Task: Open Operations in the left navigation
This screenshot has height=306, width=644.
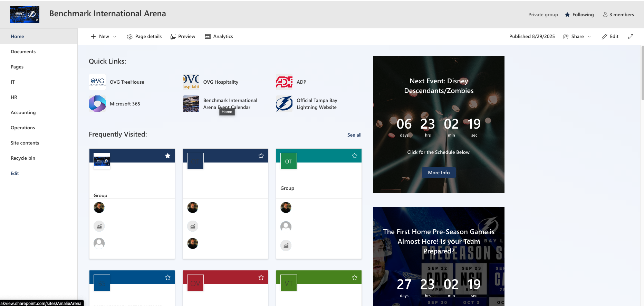Action: point(39,128)
